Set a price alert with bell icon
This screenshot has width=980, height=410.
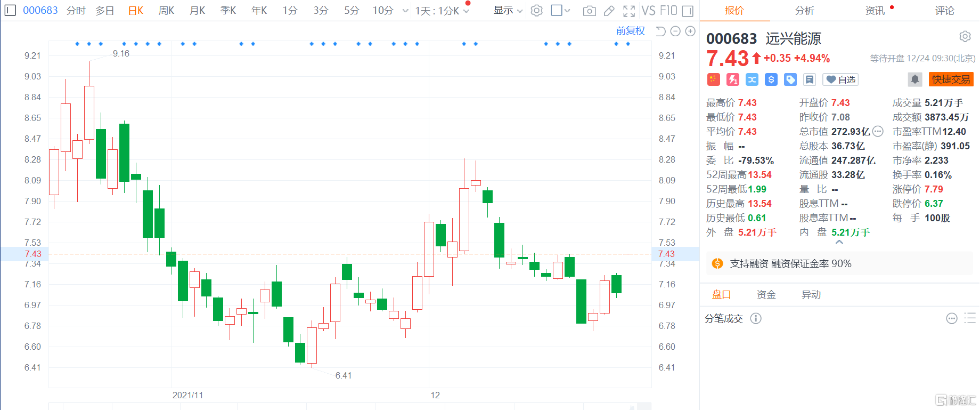(x=915, y=79)
